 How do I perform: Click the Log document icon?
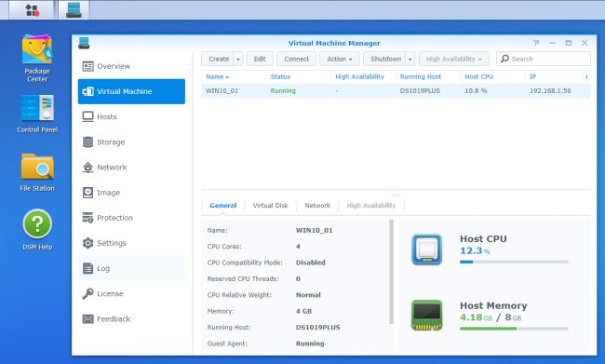(x=88, y=268)
